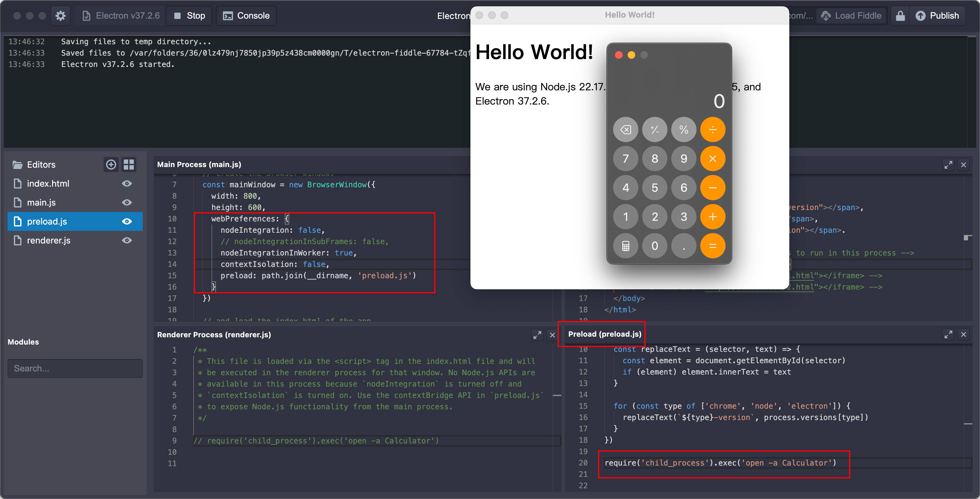Publish the fiddle

(937, 15)
